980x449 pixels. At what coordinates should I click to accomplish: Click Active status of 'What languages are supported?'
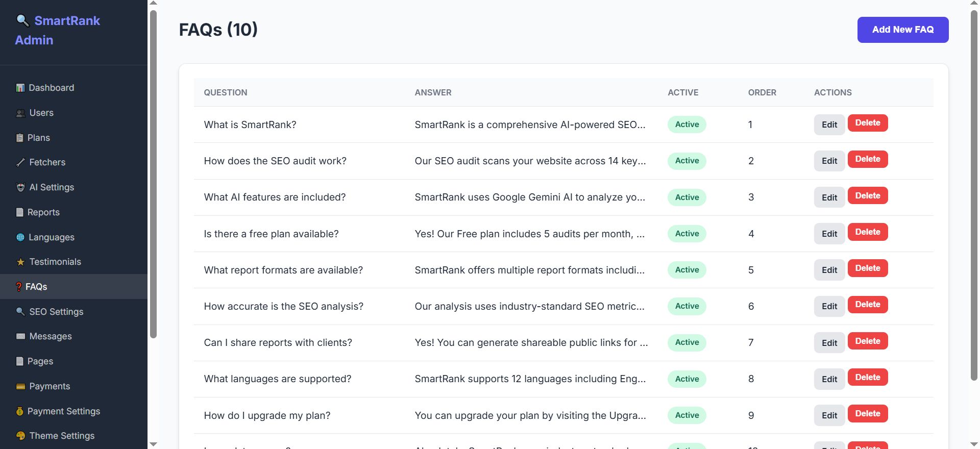[687, 379]
